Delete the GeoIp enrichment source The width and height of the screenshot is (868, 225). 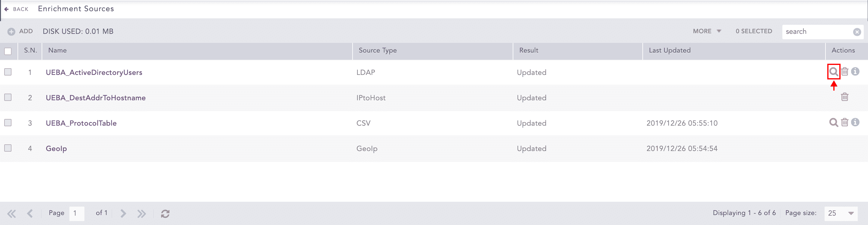tap(845, 148)
